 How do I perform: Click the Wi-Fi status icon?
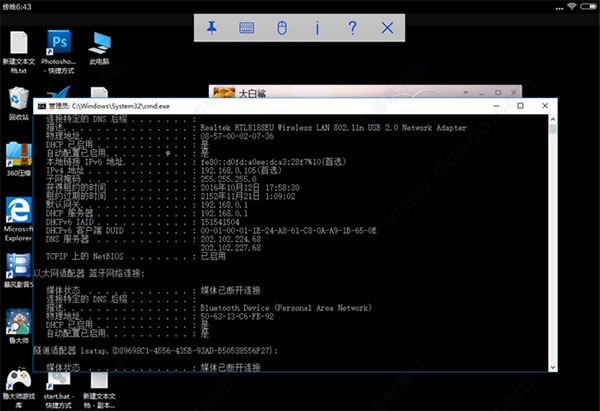tap(572, 7)
